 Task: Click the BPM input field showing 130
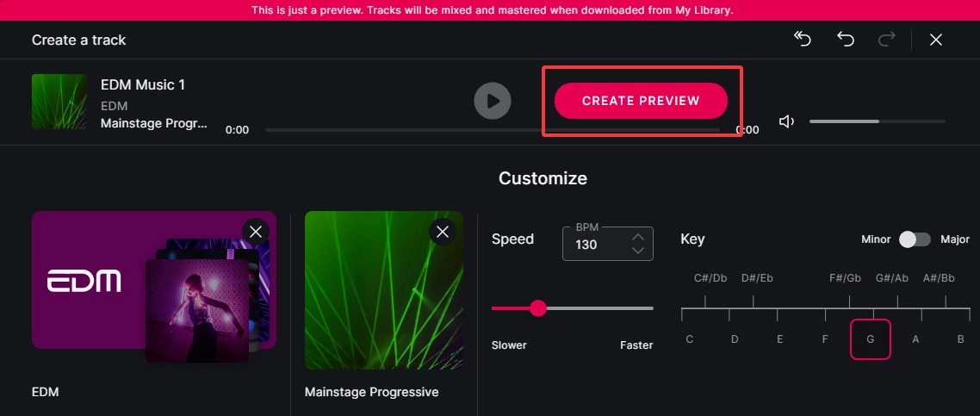[607, 244]
